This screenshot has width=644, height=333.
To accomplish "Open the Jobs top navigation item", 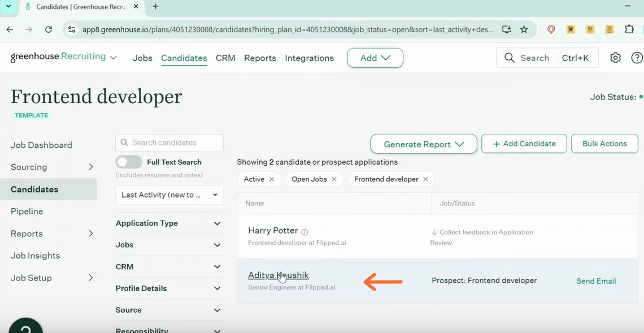I will click(142, 58).
